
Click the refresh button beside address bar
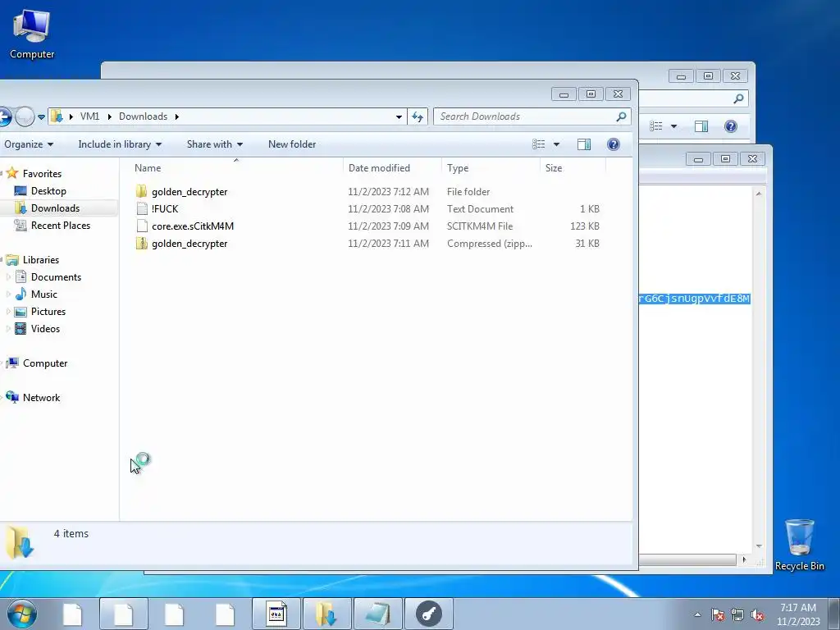click(418, 116)
